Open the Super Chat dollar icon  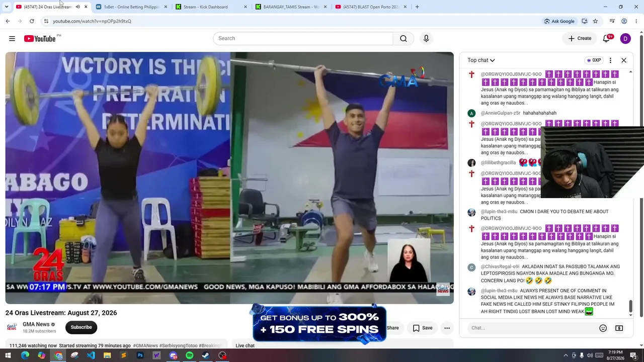pyautogui.click(x=619, y=328)
